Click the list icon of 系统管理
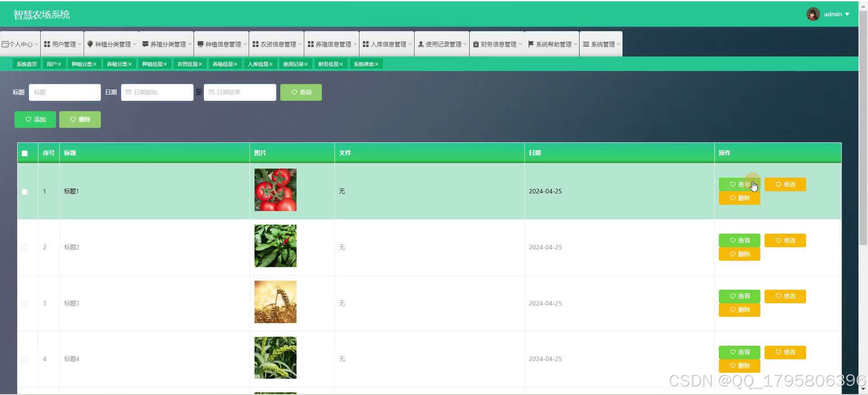 [586, 44]
